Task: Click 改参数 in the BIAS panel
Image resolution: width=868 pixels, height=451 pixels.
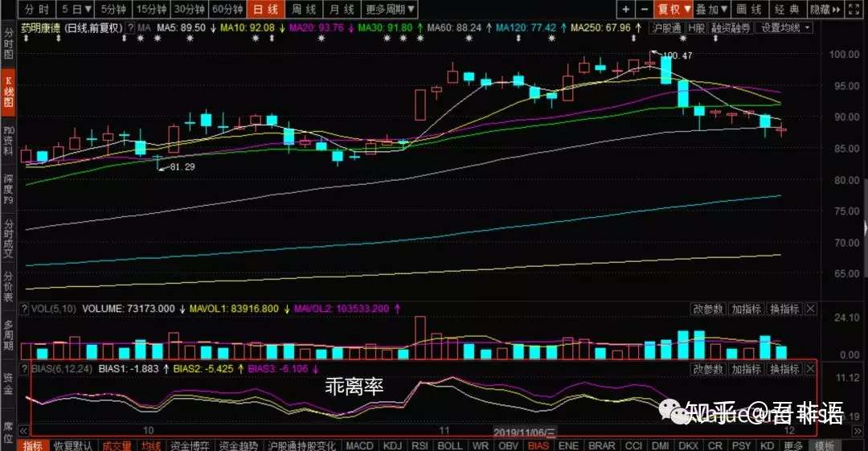Action: coord(708,368)
